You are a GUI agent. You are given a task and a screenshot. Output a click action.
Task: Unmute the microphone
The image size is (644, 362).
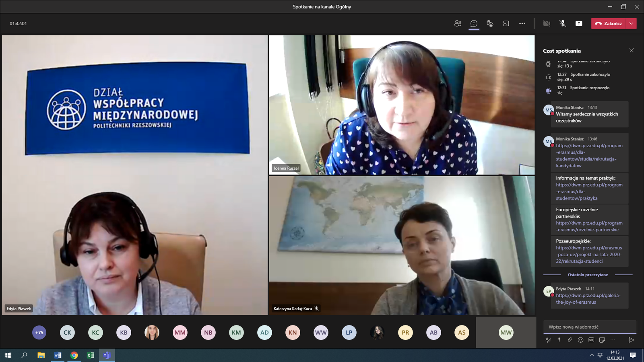coord(563,23)
